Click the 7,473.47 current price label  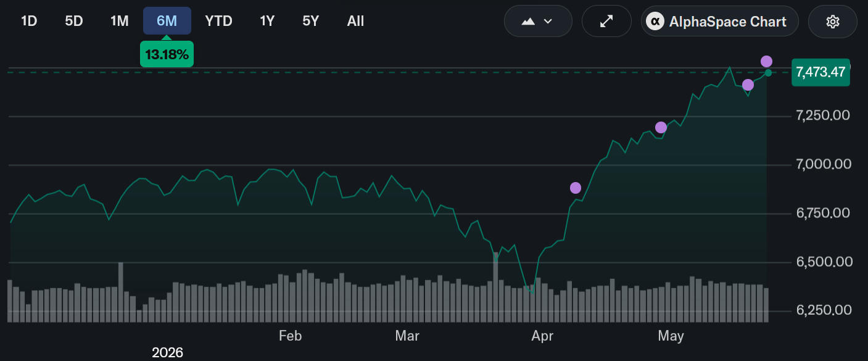[x=820, y=72]
